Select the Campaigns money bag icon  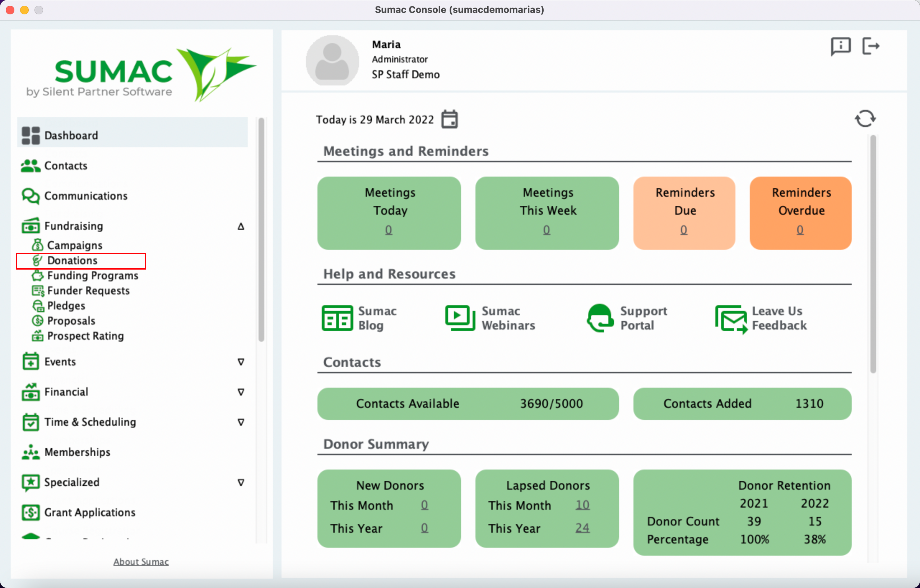click(37, 245)
